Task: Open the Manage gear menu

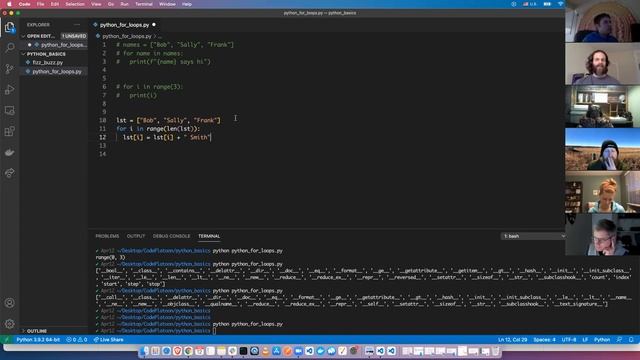Action: click(x=10, y=324)
